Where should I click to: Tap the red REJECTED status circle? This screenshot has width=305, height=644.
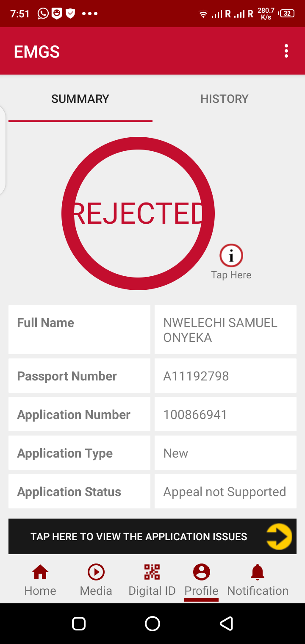coord(138,213)
